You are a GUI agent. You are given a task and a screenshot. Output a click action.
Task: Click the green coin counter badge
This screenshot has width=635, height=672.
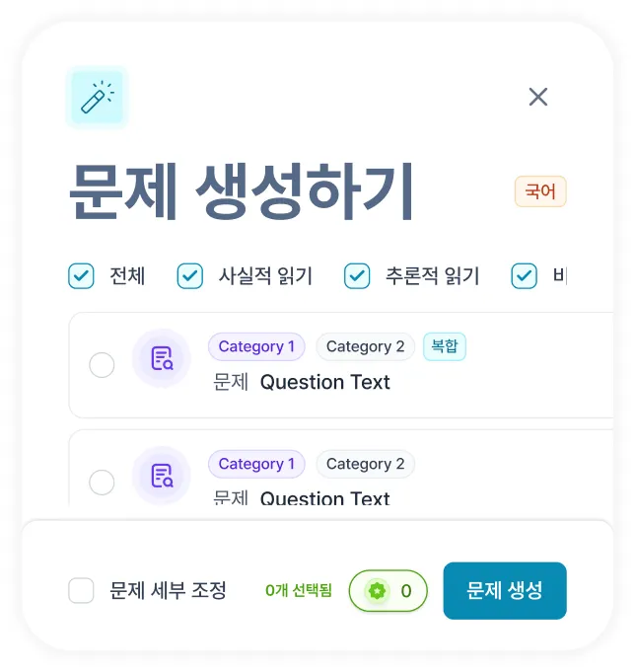pos(388,592)
